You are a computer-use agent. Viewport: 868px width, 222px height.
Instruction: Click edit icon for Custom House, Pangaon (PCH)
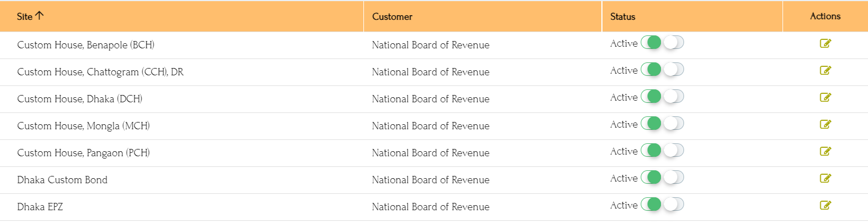[x=825, y=151]
